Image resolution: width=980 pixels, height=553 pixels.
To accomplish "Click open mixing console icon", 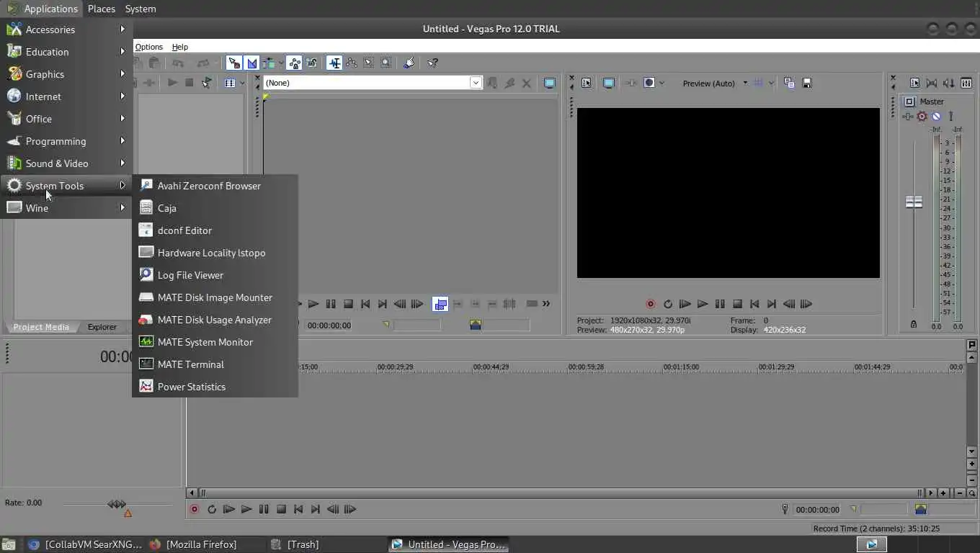I will point(966,83).
